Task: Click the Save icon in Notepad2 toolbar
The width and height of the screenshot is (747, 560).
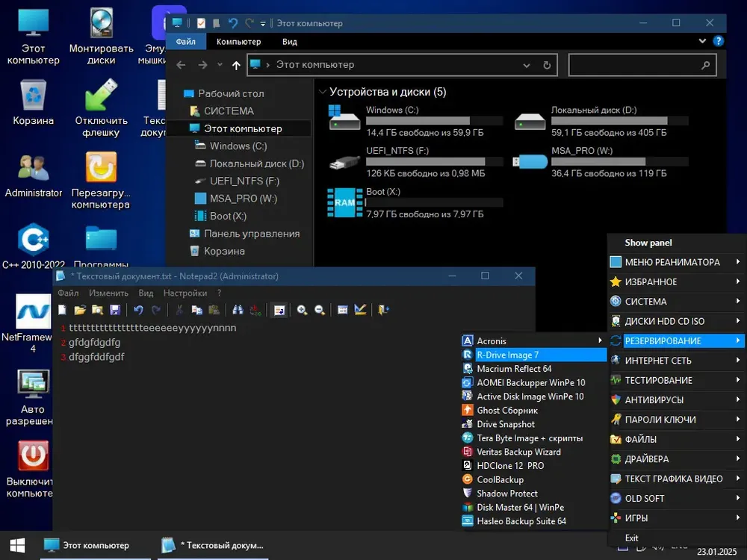Action: pos(115,310)
